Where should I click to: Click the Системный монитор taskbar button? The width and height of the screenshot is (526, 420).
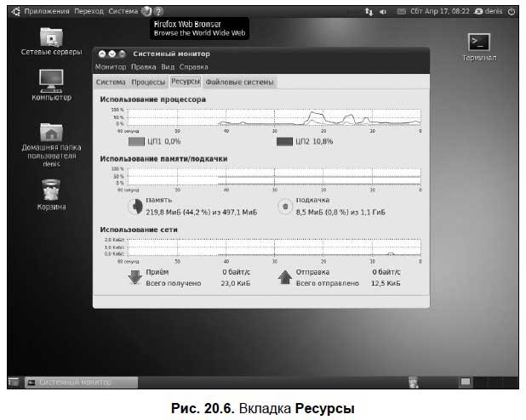[81, 382]
